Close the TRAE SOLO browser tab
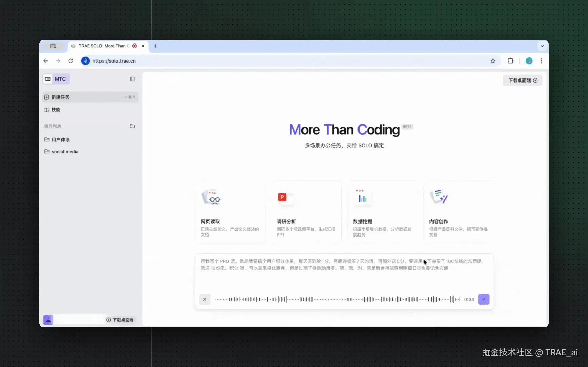 click(143, 46)
